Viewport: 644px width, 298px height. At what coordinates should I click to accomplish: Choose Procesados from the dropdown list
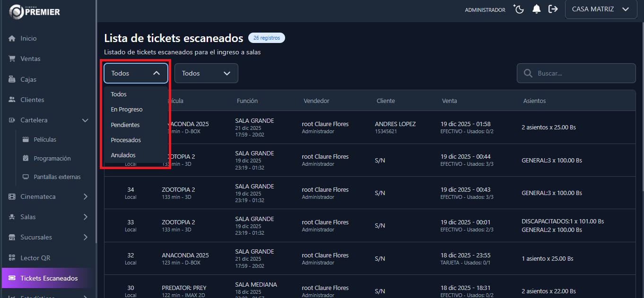126,140
